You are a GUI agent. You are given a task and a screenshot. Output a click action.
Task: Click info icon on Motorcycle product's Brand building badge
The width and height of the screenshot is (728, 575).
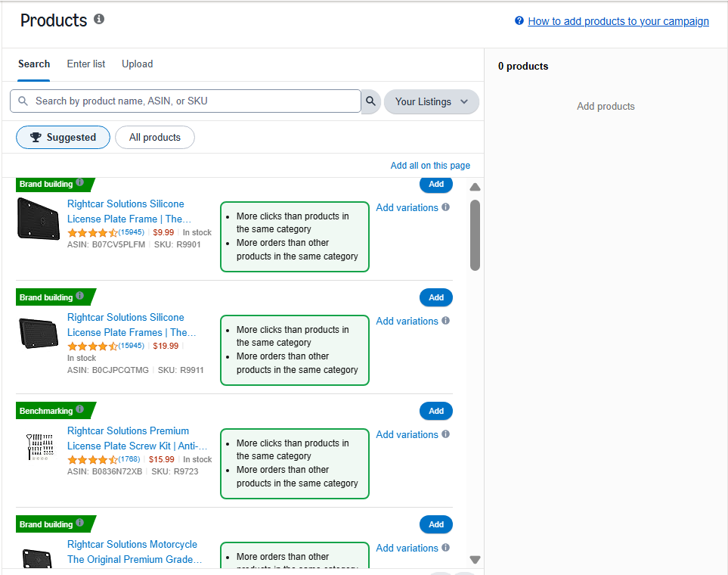(80, 523)
